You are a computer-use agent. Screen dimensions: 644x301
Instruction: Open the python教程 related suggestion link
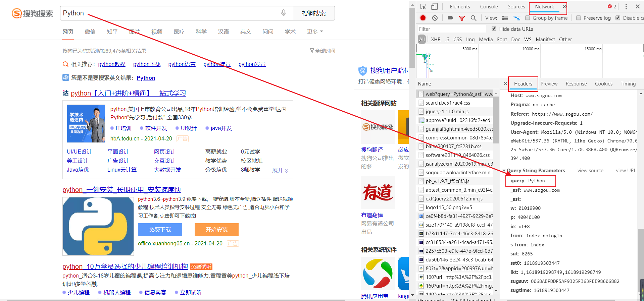click(112, 64)
